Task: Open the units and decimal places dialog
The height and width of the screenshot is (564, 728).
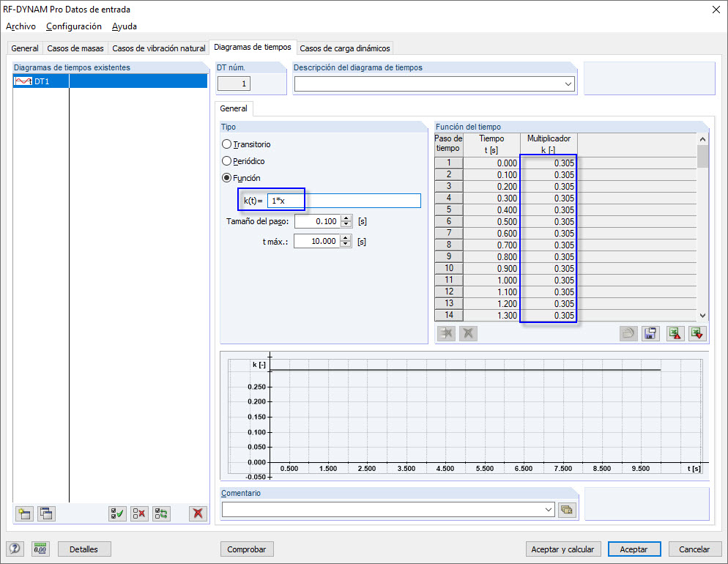Action: tap(40, 548)
